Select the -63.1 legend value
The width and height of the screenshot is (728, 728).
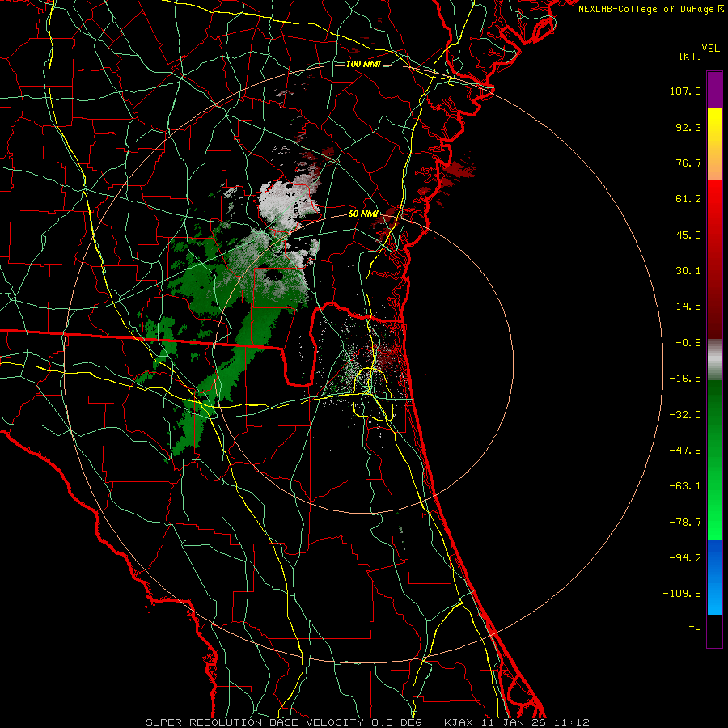click(685, 486)
